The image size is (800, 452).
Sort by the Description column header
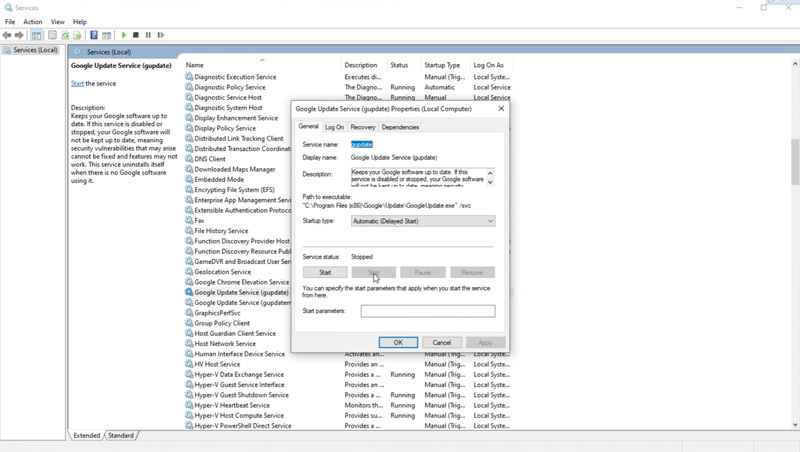364,65
